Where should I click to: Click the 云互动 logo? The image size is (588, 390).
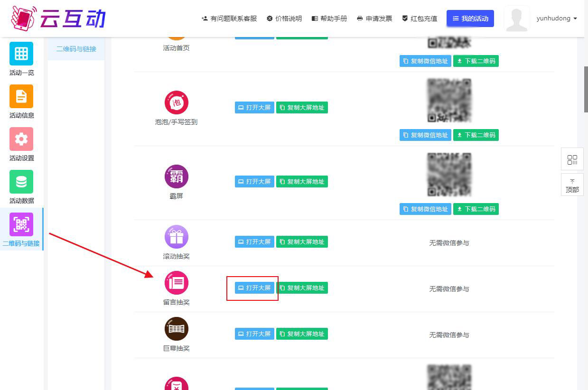coord(58,18)
